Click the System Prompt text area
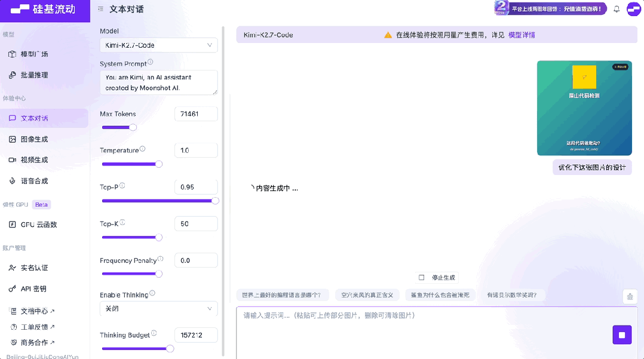Viewport: 644px width, 359px height. pyautogui.click(x=158, y=82)
